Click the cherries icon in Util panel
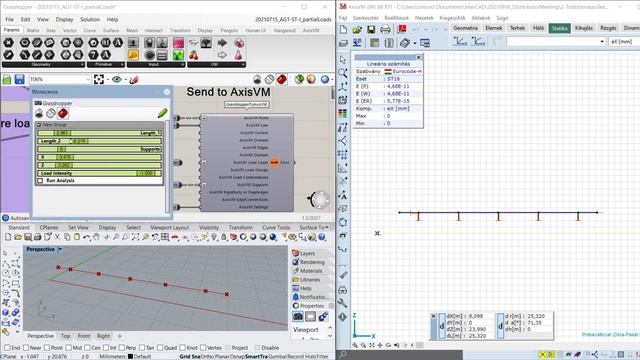The width and height of the screenshot is (640, 360). pyautogui.click(x=193, y=55)
